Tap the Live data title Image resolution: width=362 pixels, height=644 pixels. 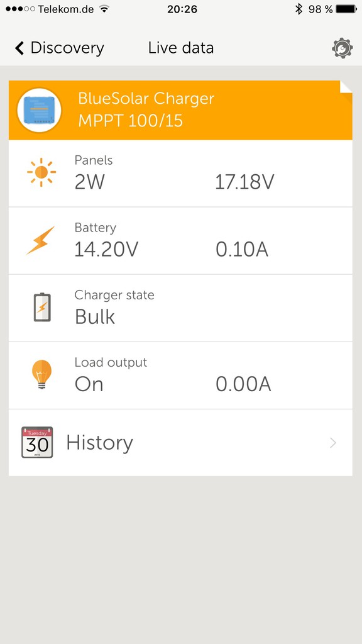click(x=181, y=48)
